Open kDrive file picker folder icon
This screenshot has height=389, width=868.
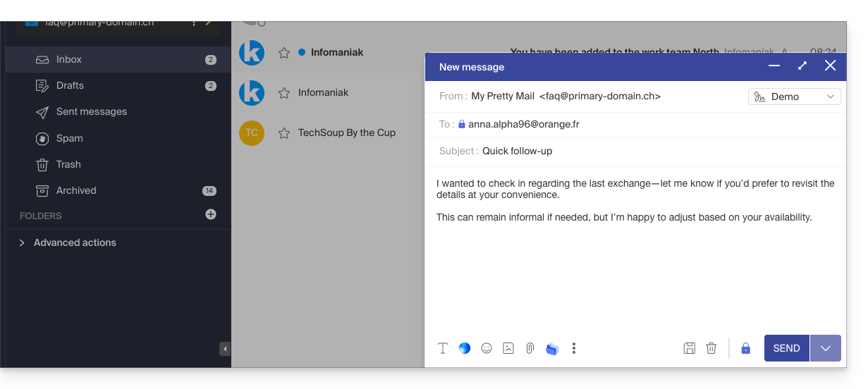pos(552,348)
